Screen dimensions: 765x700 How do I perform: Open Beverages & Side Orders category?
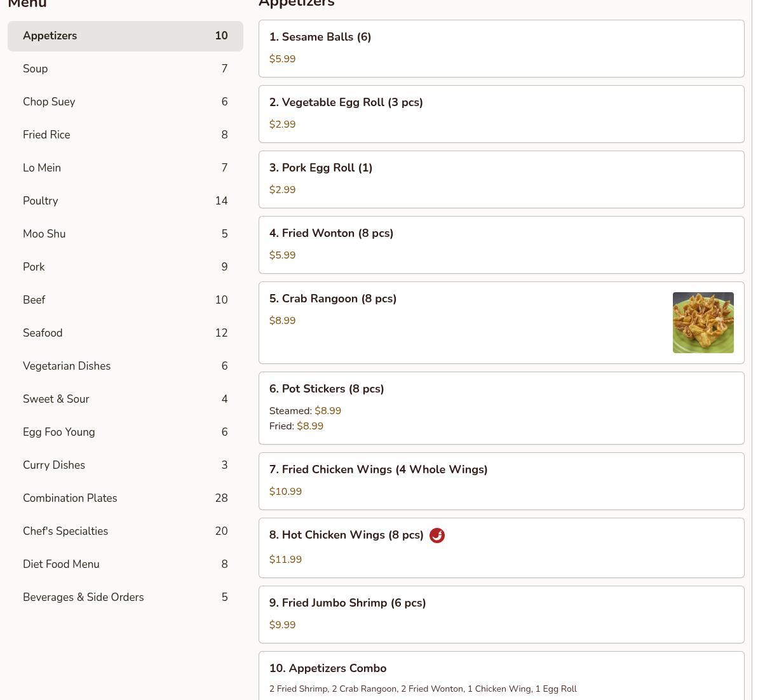coord(125,598)
